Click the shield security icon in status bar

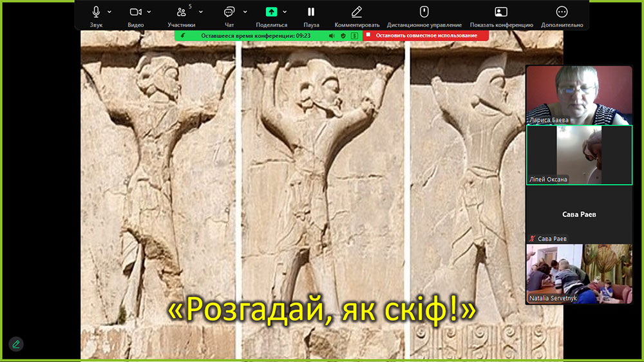coord(343,36)
